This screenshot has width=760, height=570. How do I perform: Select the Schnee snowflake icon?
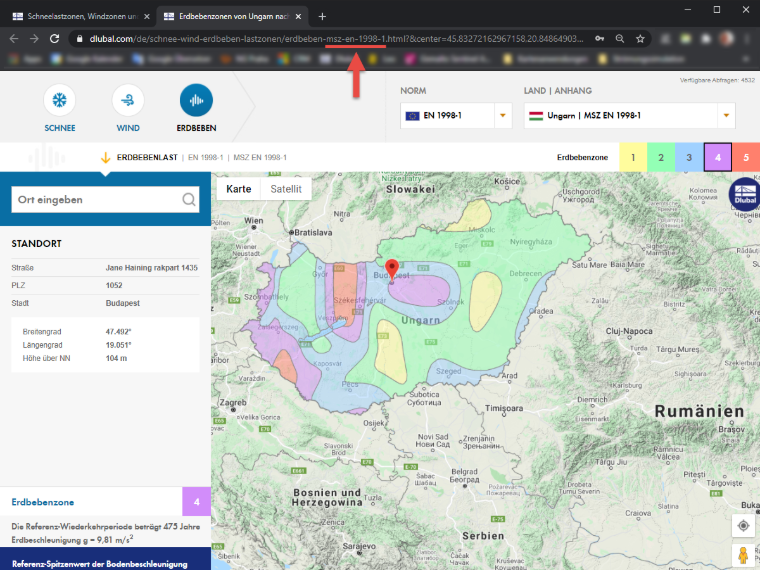[x=60, y=100]
